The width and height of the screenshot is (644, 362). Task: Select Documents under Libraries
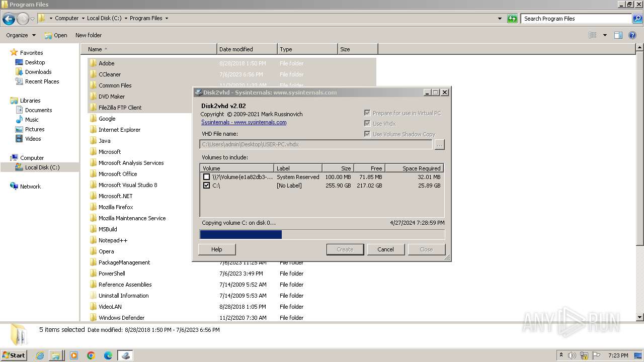tap(38, 110)
